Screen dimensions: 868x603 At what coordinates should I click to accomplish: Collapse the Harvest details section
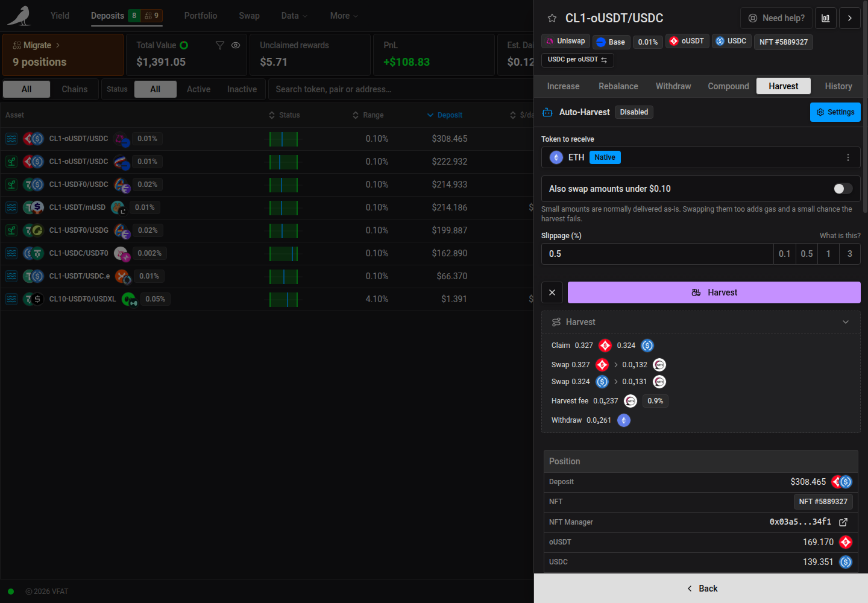(846, 322)
